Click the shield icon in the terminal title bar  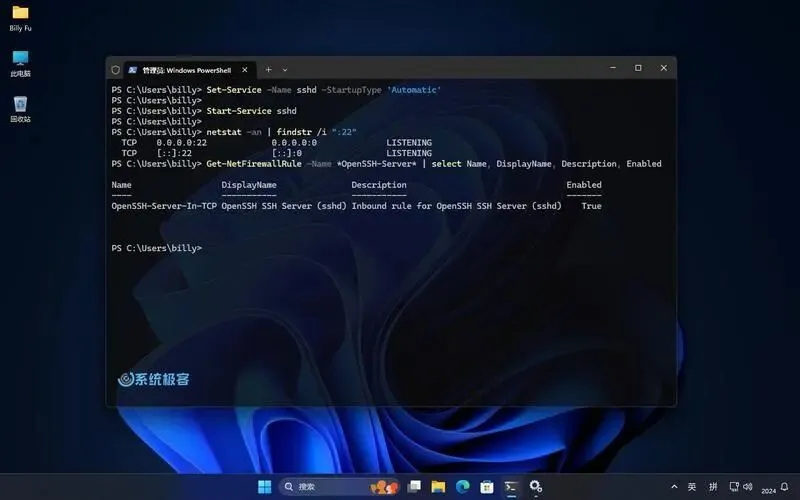[115, 70]
